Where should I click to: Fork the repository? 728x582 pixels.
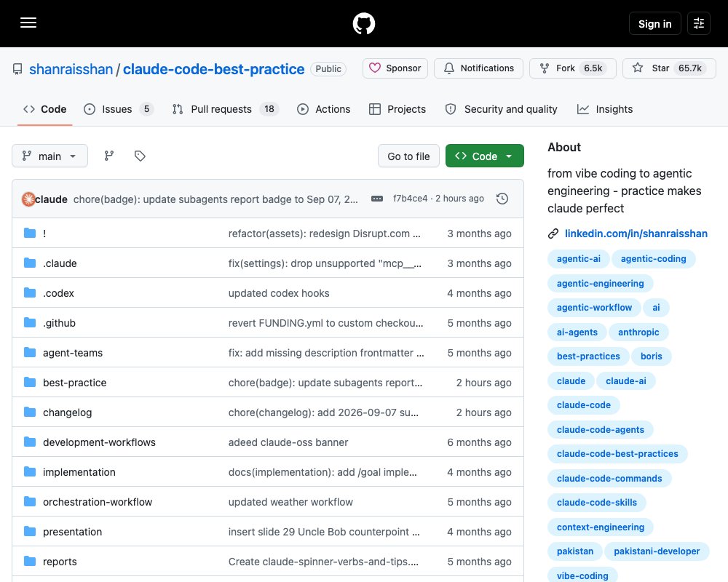click(x=572, y=68)
